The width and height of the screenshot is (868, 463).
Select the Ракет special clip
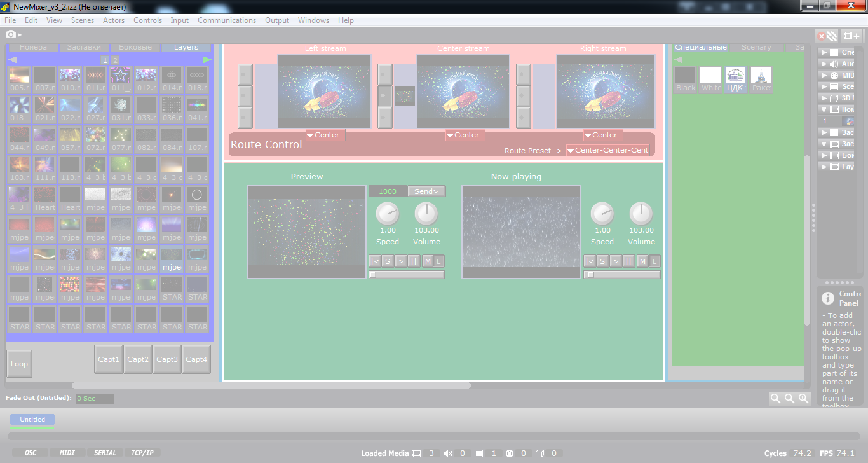(x=761, y=80)
